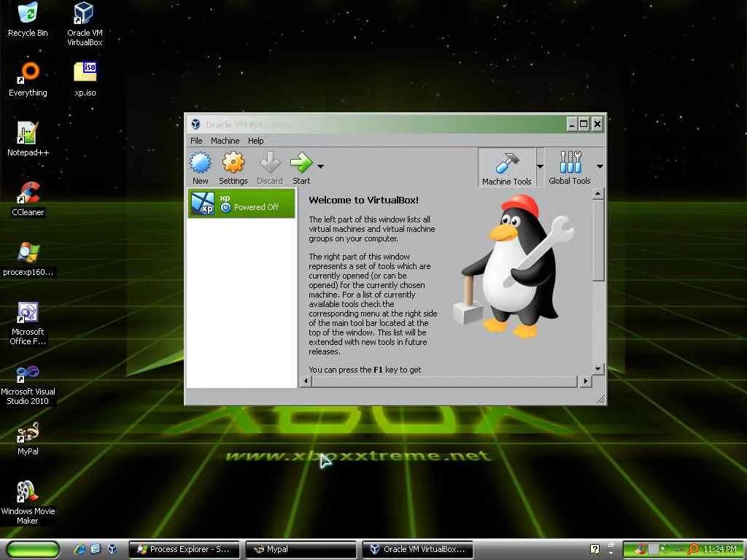Click the horizontal scroll right arrow

tap(586, 381)
